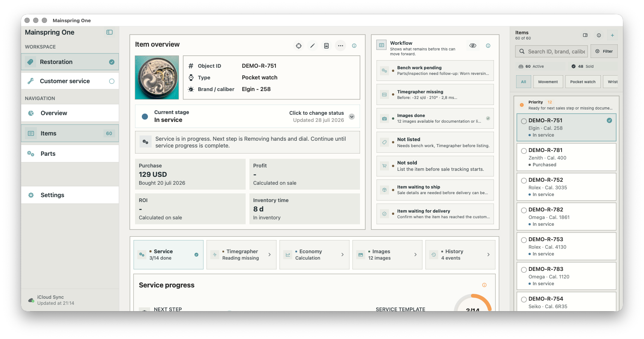Select the Customer service workspace
Viewport: 644px width, 339px height.
[x=70, y=81]
